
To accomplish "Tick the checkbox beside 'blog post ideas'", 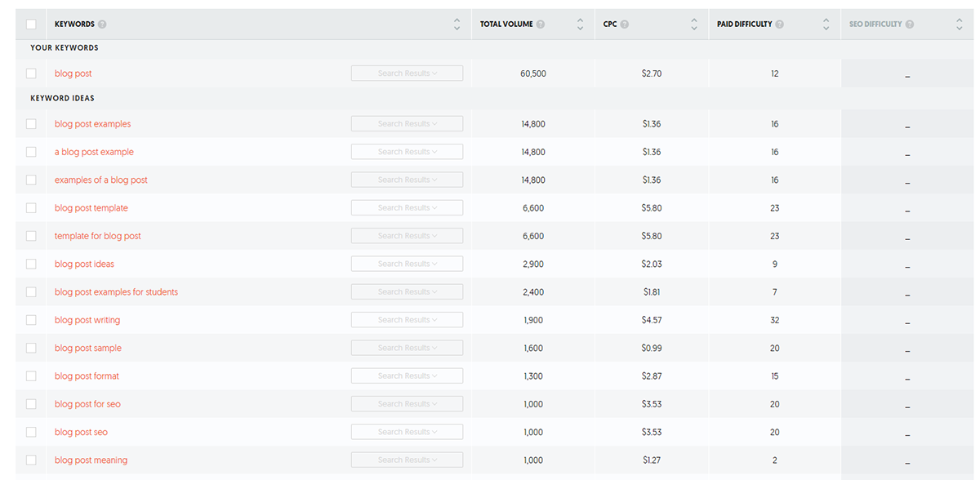I will click(x=31, y=264).
